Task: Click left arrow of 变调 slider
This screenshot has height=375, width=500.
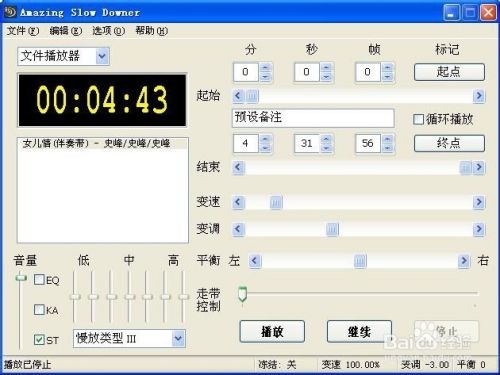Action: (x=238, y=229)
